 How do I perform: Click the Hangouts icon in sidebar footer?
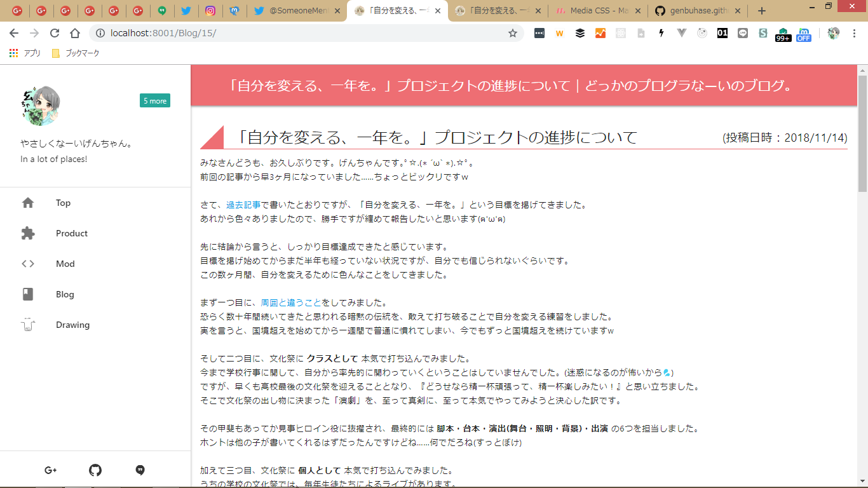click(140, 470)
